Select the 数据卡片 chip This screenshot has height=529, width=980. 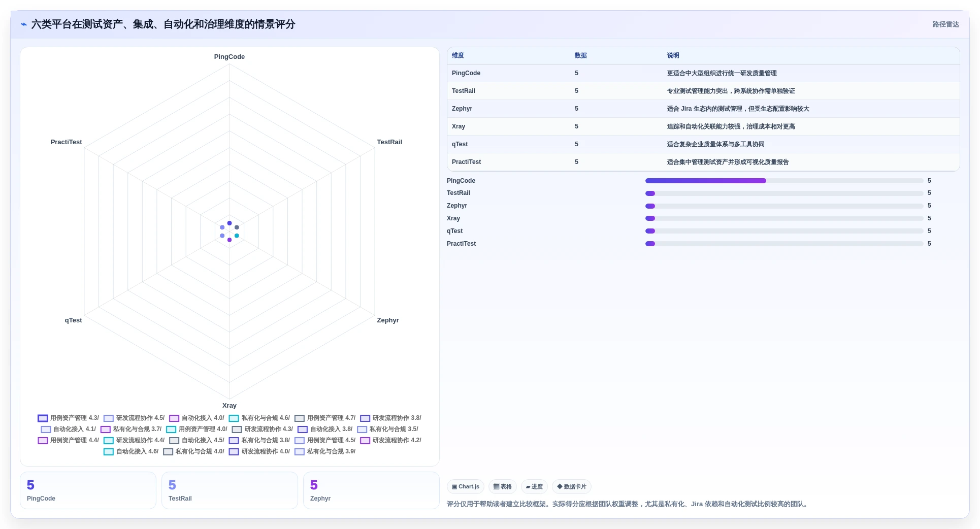(572, 487)
